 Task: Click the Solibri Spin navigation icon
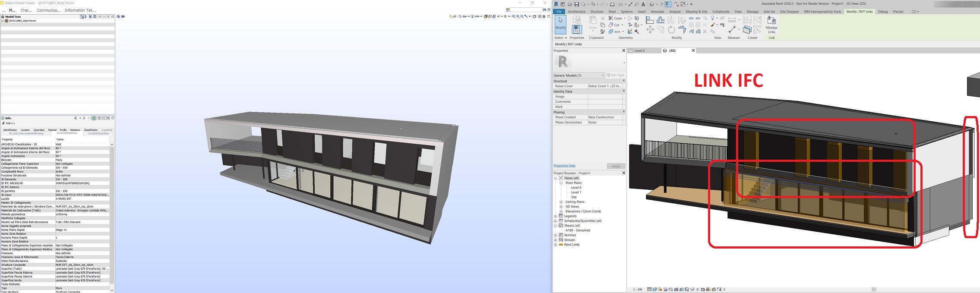tap(460, 16)
